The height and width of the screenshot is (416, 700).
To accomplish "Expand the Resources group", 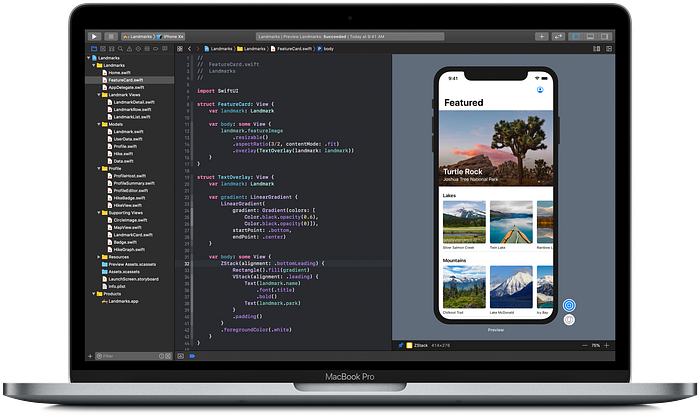I will point(99,257).
